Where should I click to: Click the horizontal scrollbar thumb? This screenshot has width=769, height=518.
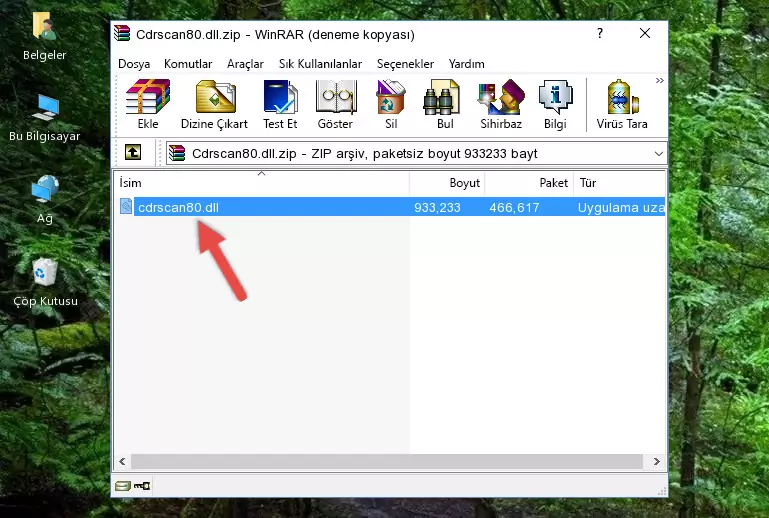(x=386, y=461)
